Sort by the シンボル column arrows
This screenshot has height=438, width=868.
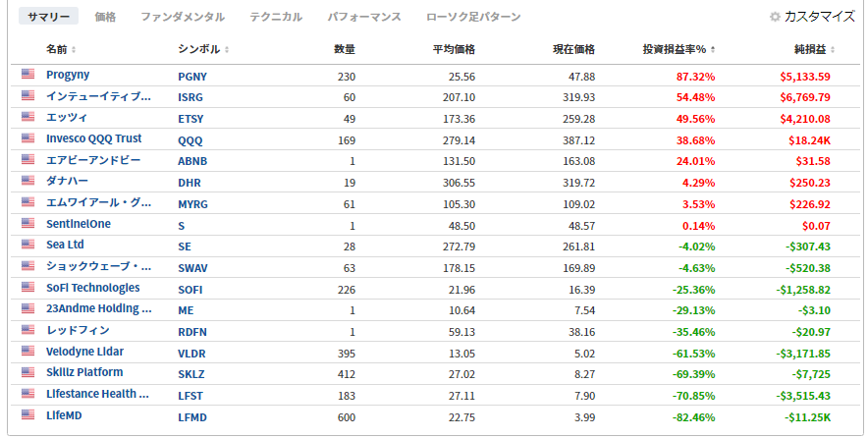[x=227, y=50]
